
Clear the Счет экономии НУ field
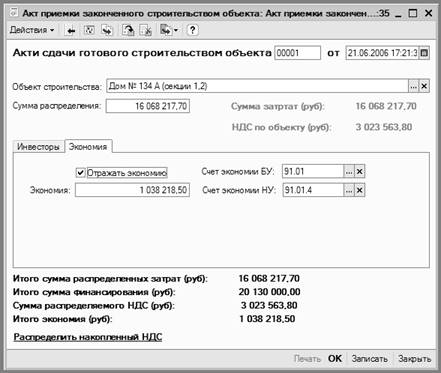(x=360, y=190)
